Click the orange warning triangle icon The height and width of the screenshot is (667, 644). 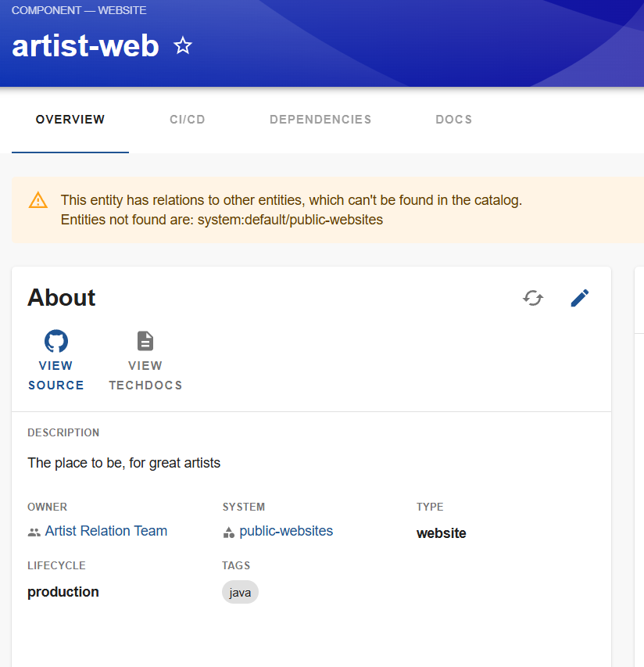pos(38,200)
